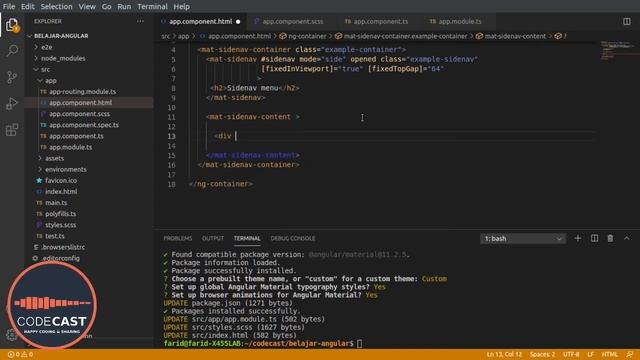Screen dimensions: 640x360
Task: Select the terminal 1: bash dropdown
Action: pos(523,238)
